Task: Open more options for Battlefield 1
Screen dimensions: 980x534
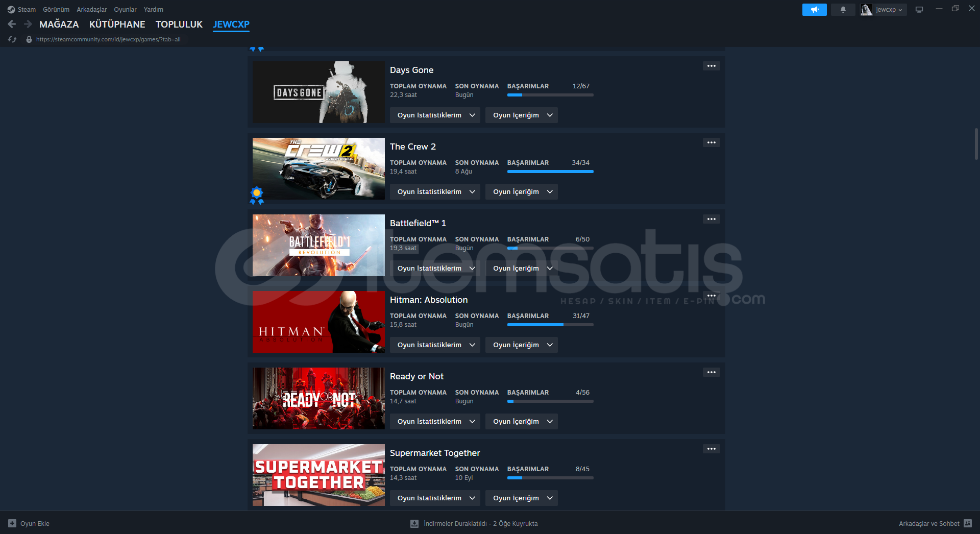Action: pyautogui.click(x=712, y=219)
